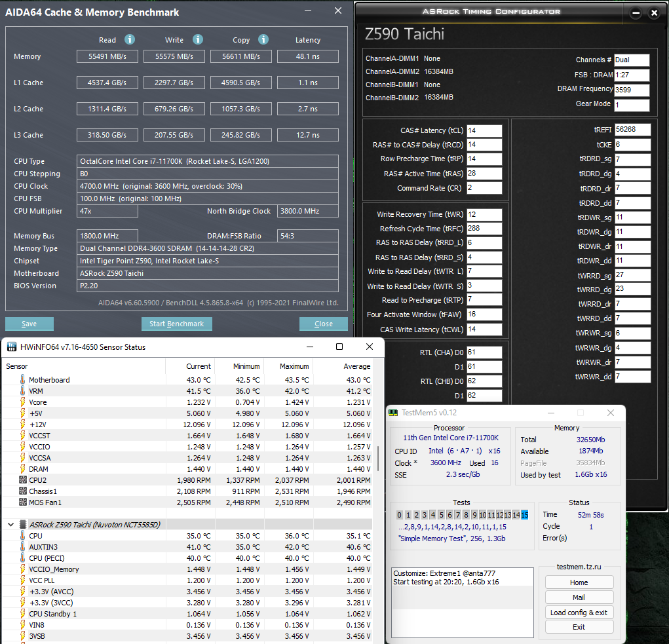The width and height of the screenshot is (669, 644).
Task: Click the CAS Write Latency (tCWL) field
Action: pos(484,330)
